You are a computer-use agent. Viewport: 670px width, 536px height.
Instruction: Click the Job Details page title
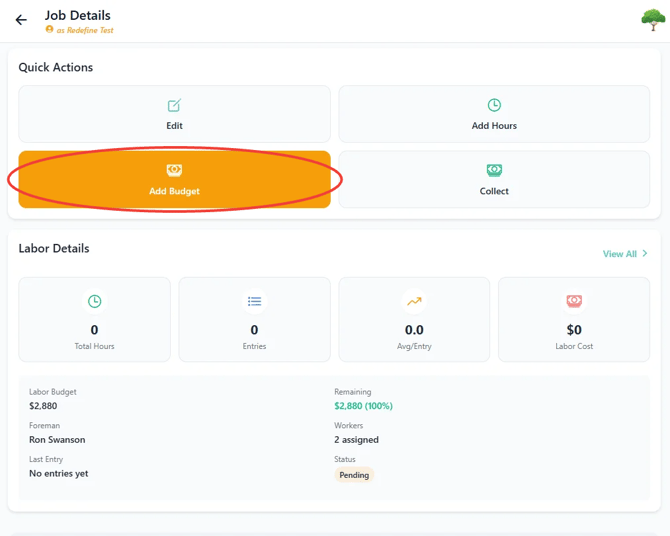click(x=78, y=15)
